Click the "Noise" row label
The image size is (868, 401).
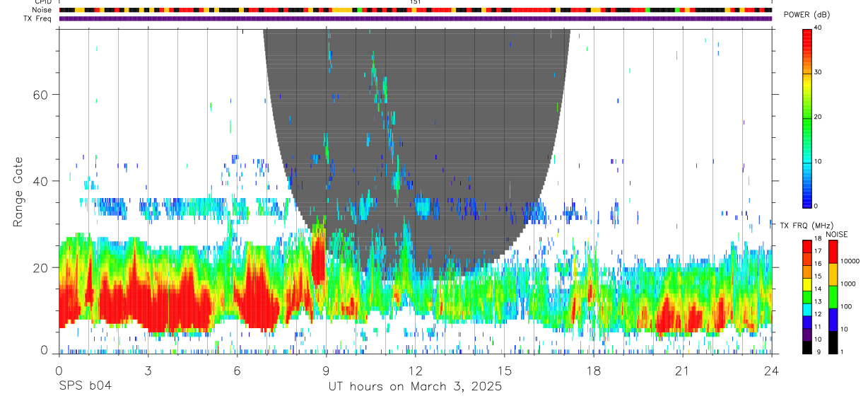pos(43,10)
